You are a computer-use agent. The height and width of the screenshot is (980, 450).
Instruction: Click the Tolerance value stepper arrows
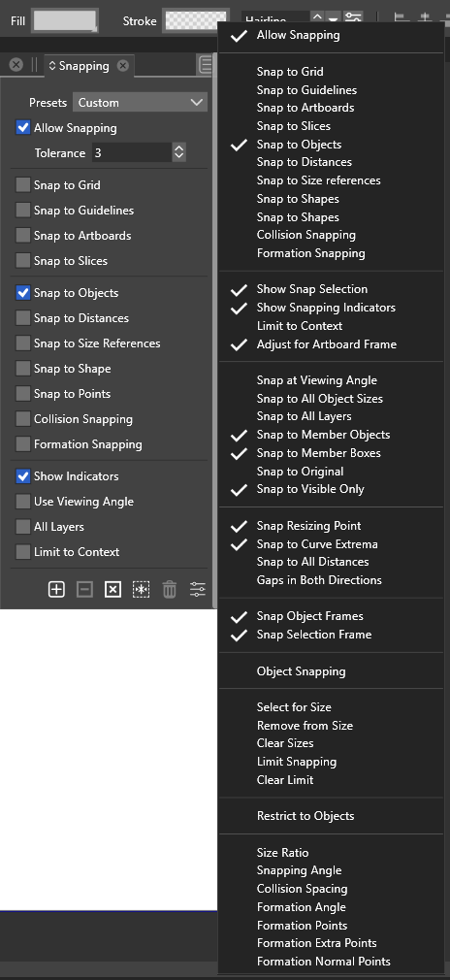pyautogui.click(x=178, y=152)
